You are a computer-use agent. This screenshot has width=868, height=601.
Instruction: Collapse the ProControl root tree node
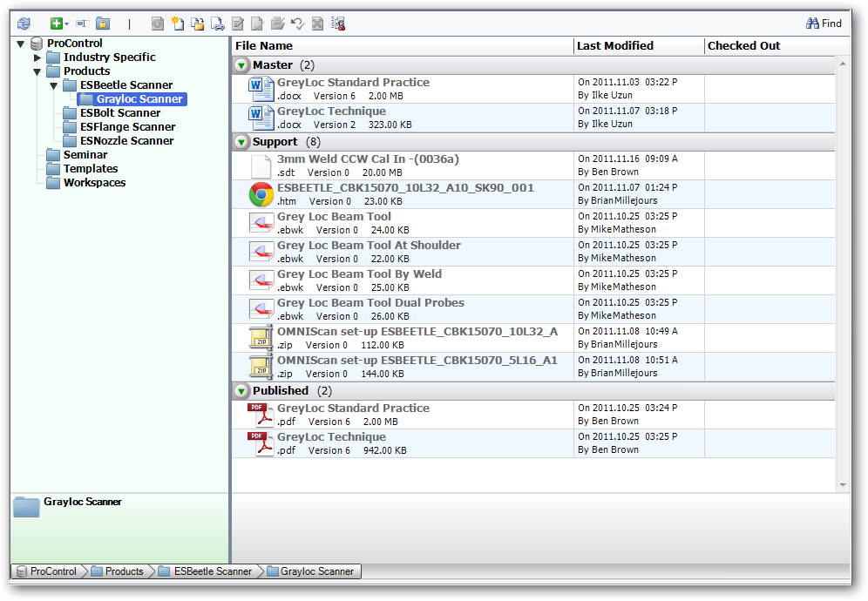(x=21, y=44)
